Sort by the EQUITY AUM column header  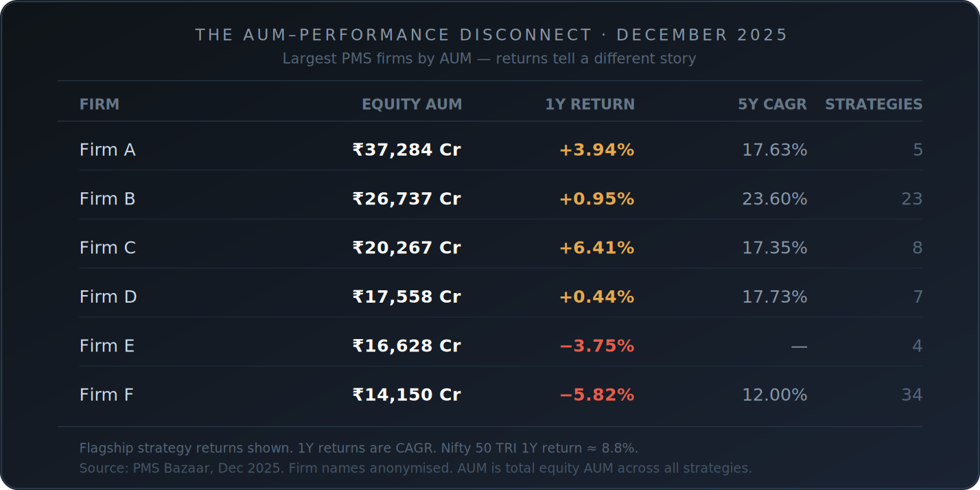tap(412, 104)
